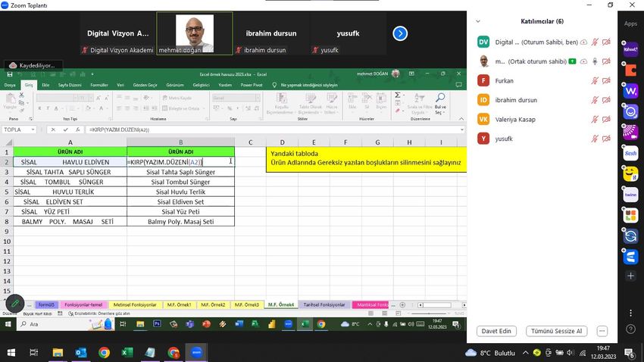Toggle Furkan's video icon

(606, 81)
